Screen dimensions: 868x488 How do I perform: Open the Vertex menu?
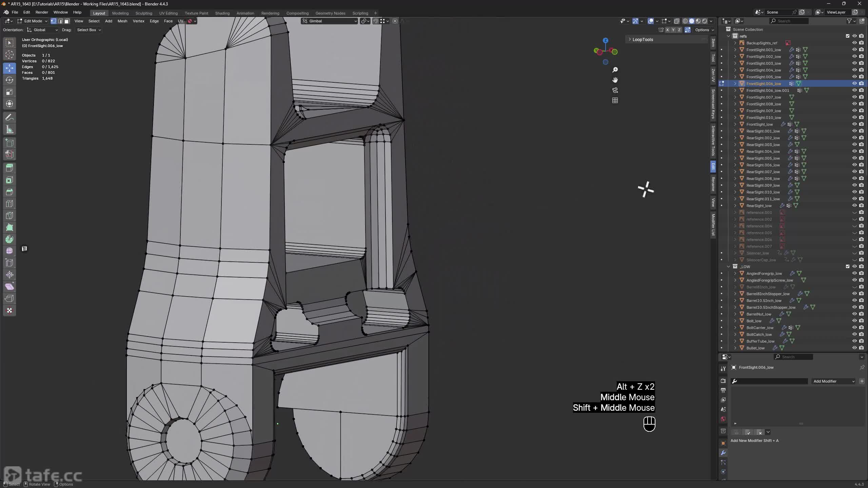pos(138,21)
